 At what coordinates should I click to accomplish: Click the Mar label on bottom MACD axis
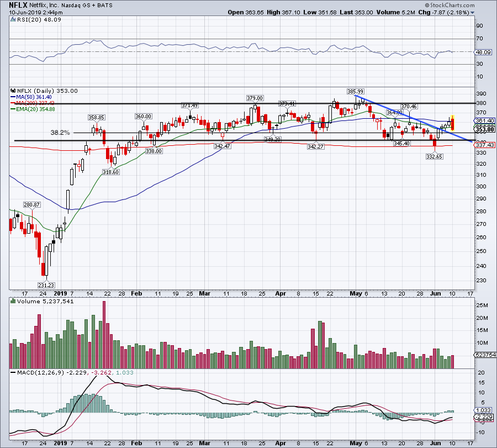click(204, 443)
